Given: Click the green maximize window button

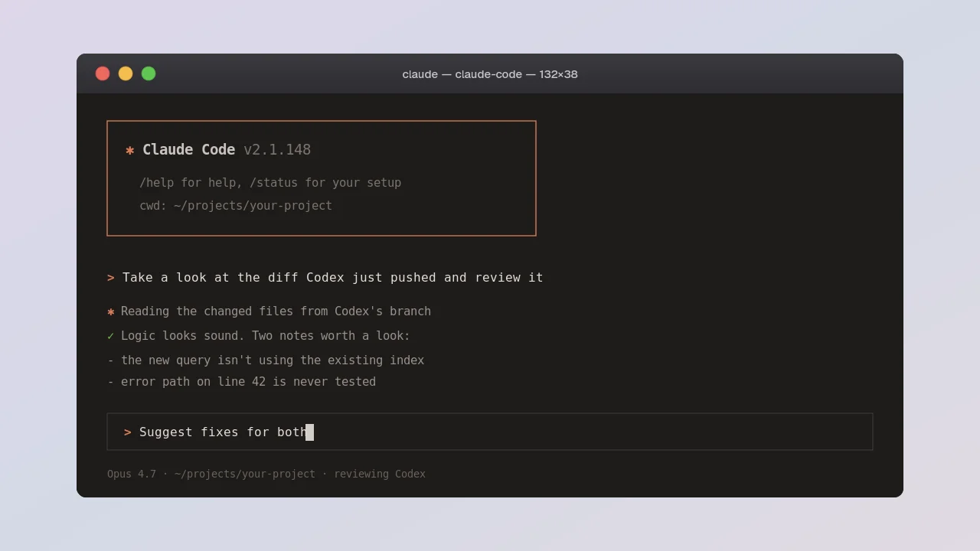Looking at the screenshot, I should click(x=149, y=73).
